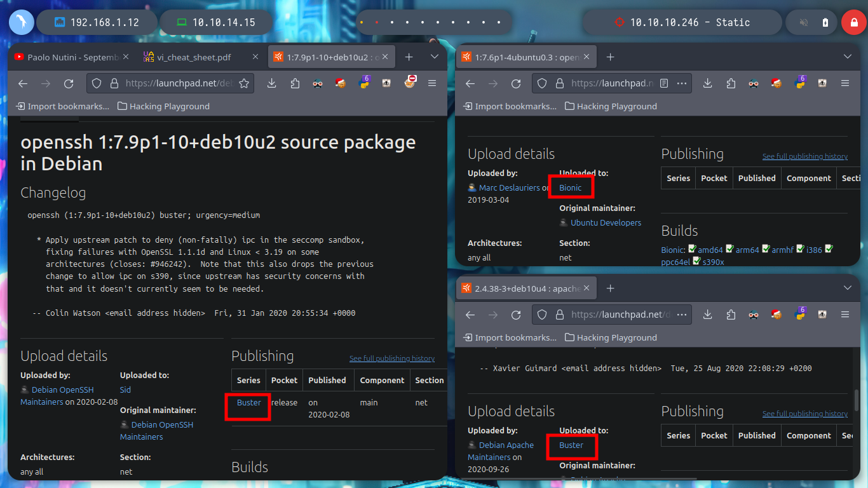Open the s390x build link
Image resolution: width=868 pixels, height=488 pixels.
coord(713,261)
